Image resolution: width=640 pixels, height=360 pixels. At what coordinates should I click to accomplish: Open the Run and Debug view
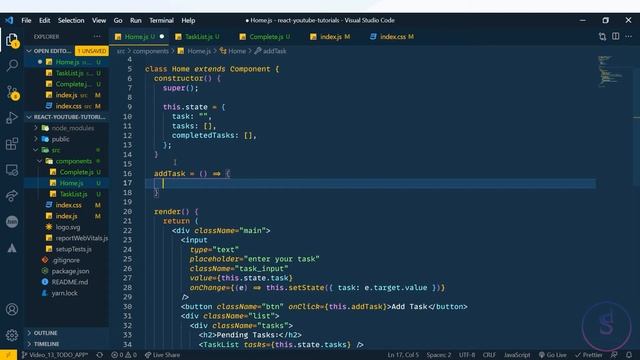(x=12, y=118)
